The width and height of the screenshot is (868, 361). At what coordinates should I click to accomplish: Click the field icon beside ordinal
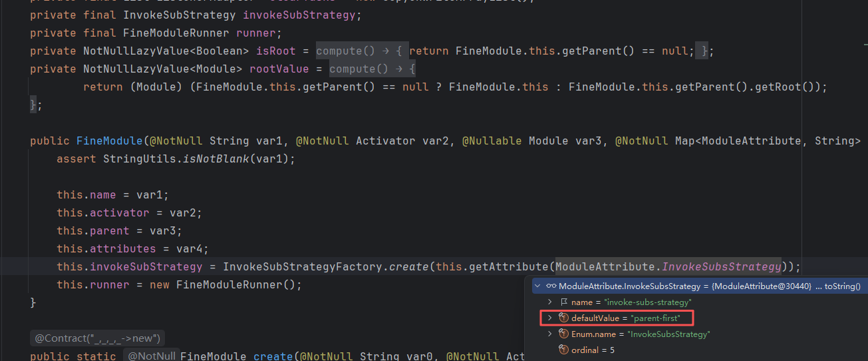(563, 350)
